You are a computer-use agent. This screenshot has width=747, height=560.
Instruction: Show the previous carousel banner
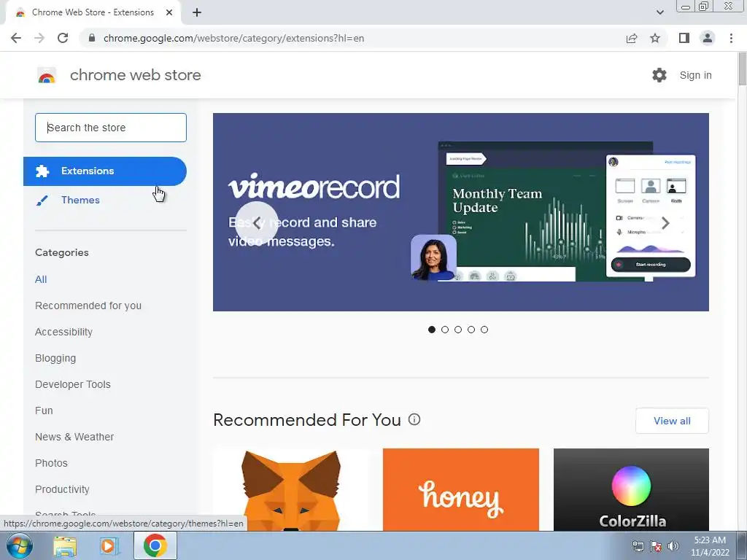pyautogui.click(x=257, y=223)
